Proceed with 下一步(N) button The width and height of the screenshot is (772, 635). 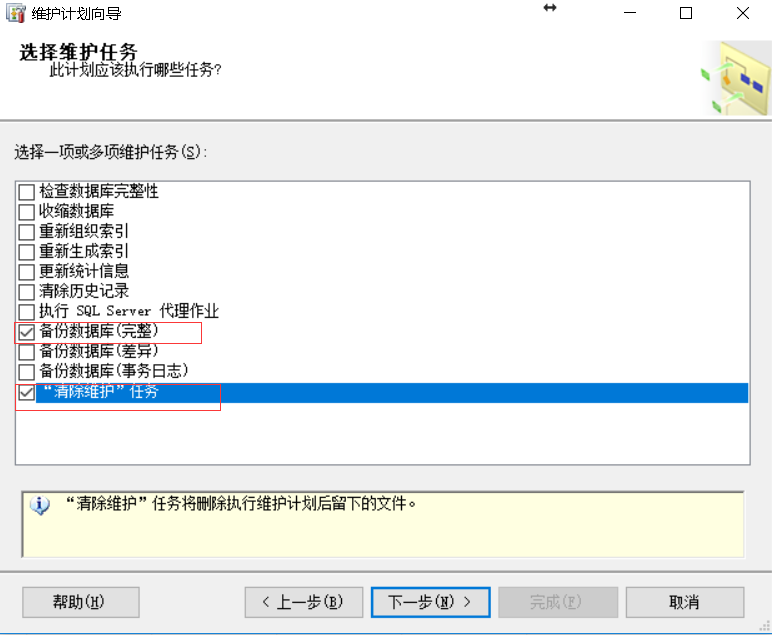[x=430, y=602]
